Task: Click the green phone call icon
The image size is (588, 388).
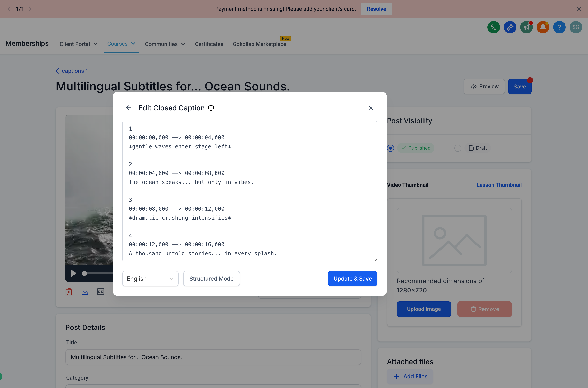Action: [x=493, y=27]
